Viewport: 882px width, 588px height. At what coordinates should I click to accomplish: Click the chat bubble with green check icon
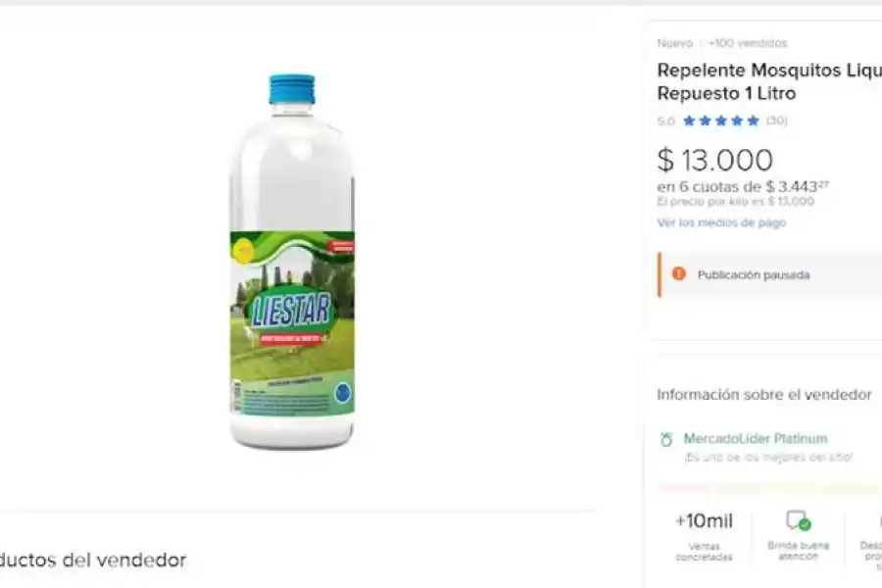[x=798, y=520]
